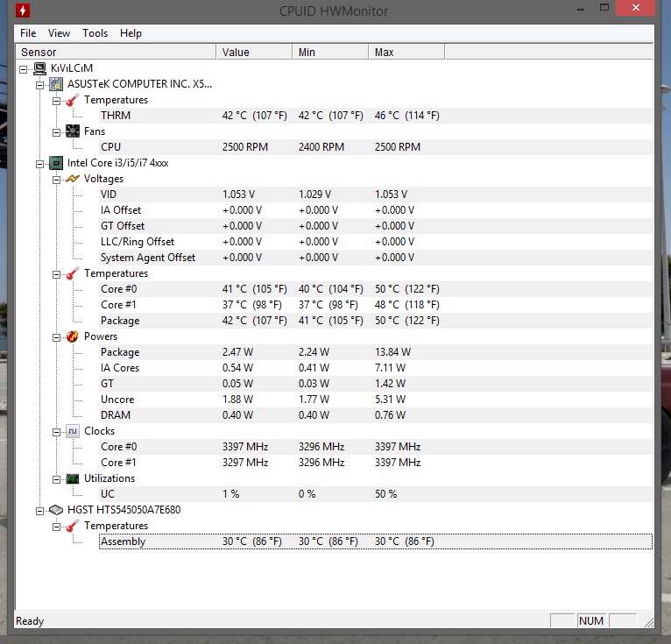Collapse the HGST HTS545050A7E680 node
The height and width of the screenshot is (644, 671).
[x=39, y=511]
